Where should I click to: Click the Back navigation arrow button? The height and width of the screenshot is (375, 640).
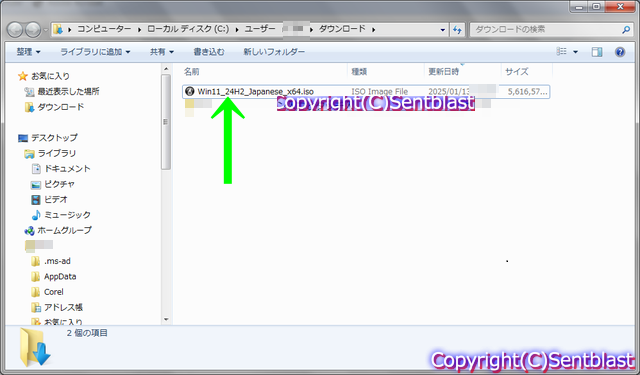tap(15, 29)
